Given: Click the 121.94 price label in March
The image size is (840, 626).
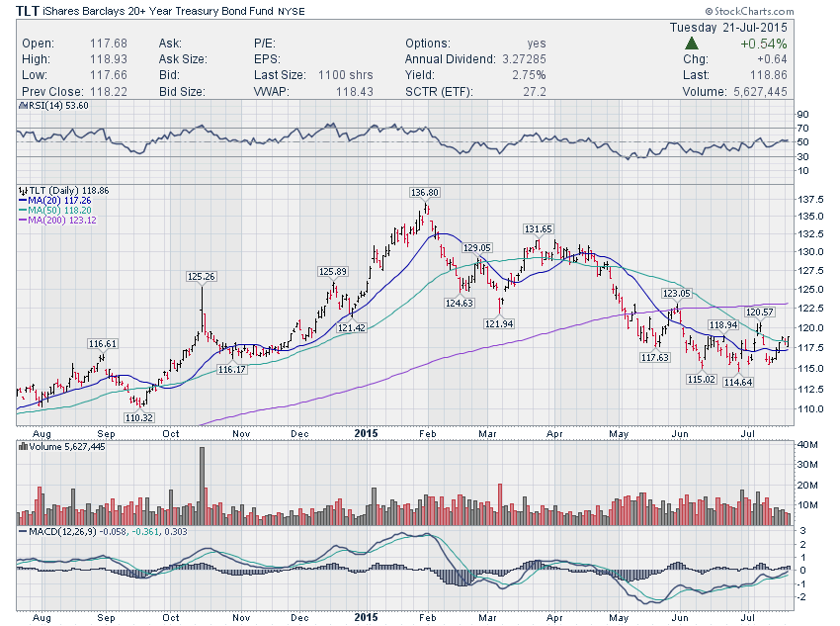Looking at the screenshot, I should (x=499, y=323).
